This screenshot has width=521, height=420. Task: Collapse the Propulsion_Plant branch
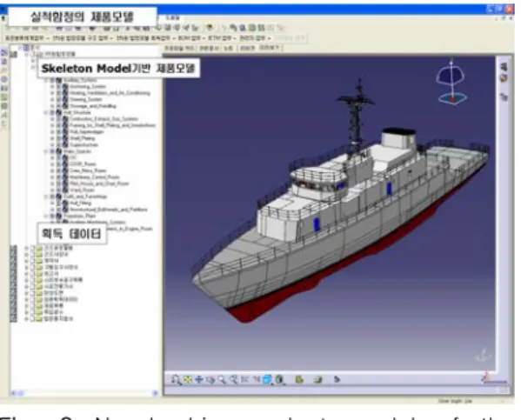point(46,216)
